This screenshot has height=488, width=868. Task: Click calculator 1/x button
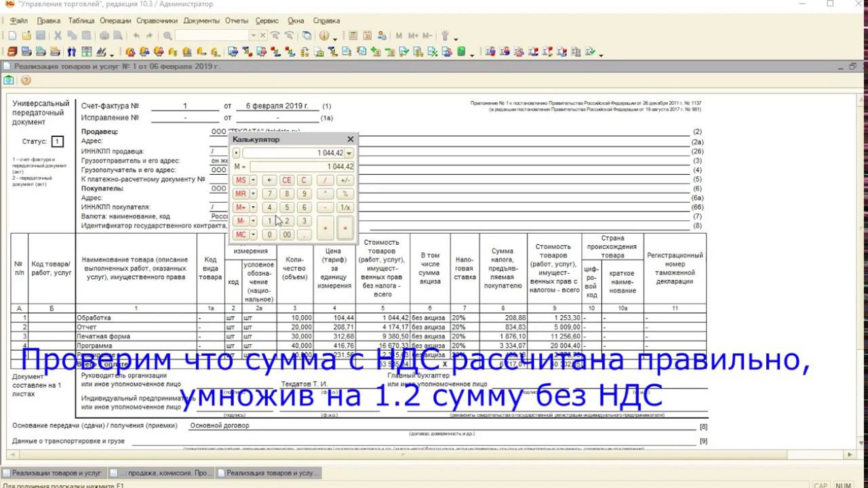tap(345, 207)
